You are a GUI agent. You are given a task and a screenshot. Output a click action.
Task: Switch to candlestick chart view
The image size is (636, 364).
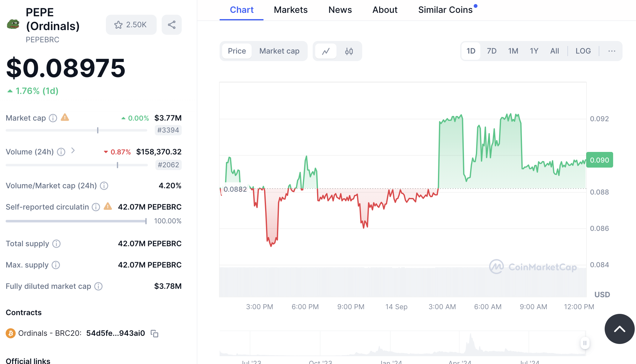click(349, 51)
